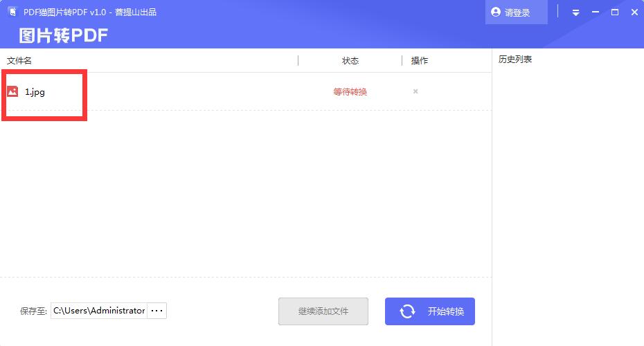Viewport: 644px width, 346px height.
Task: Click the red image icon beside 1.jpg
Action: pyautogui.click(x=12, y=91)
